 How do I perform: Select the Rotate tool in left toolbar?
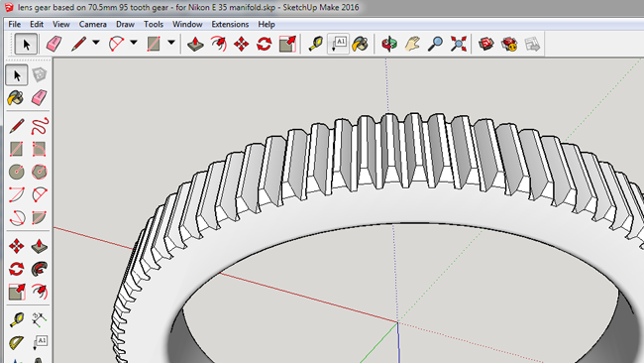coord(17,269)
